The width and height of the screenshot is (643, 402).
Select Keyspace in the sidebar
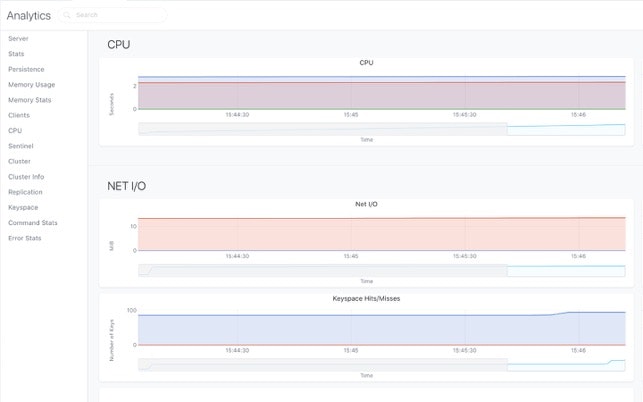(23, 208)
